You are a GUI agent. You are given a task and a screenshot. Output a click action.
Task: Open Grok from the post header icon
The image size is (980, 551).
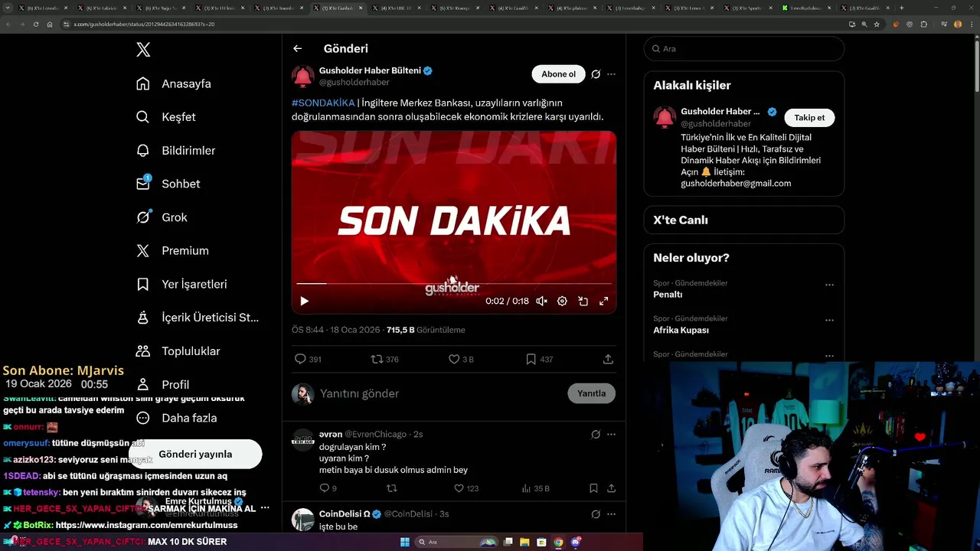[596, 74]
